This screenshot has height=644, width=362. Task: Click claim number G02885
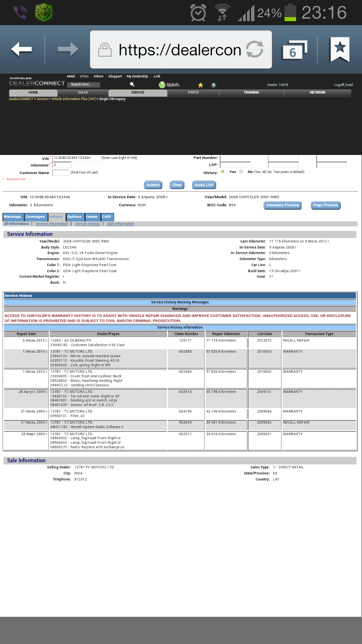pos(186,352)
